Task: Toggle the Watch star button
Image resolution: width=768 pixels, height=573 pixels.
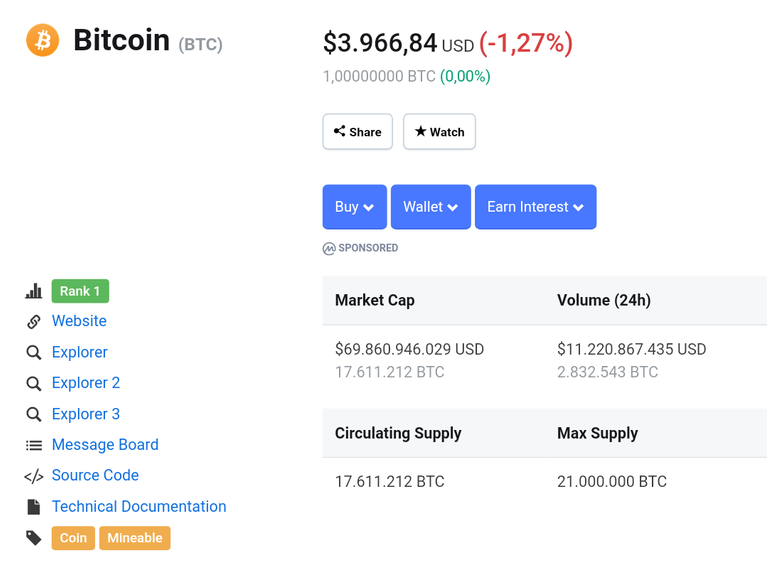Action: [x=439, y=132]
